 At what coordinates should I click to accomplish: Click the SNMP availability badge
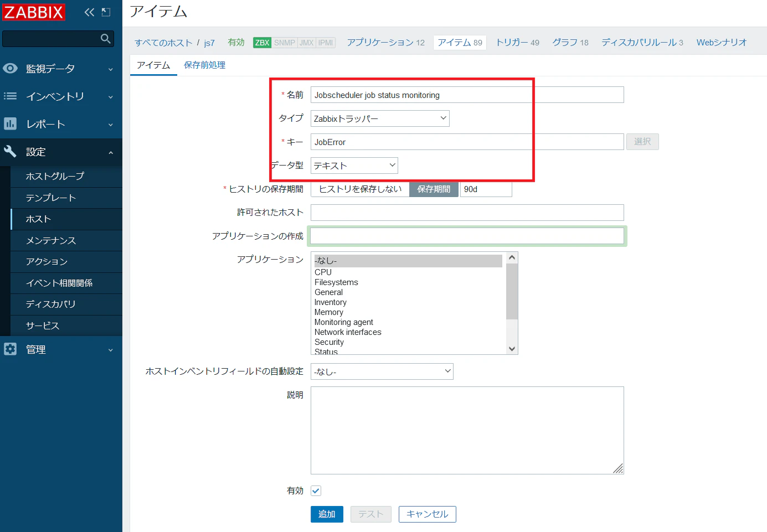pyautogui.click(x=285, y=43)
